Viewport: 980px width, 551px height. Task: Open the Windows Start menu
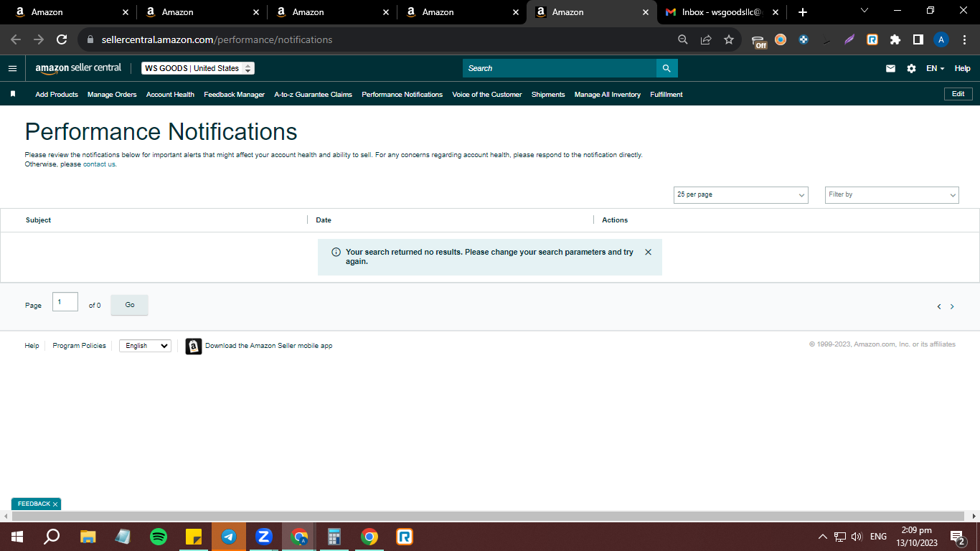(x=17, y=537)
